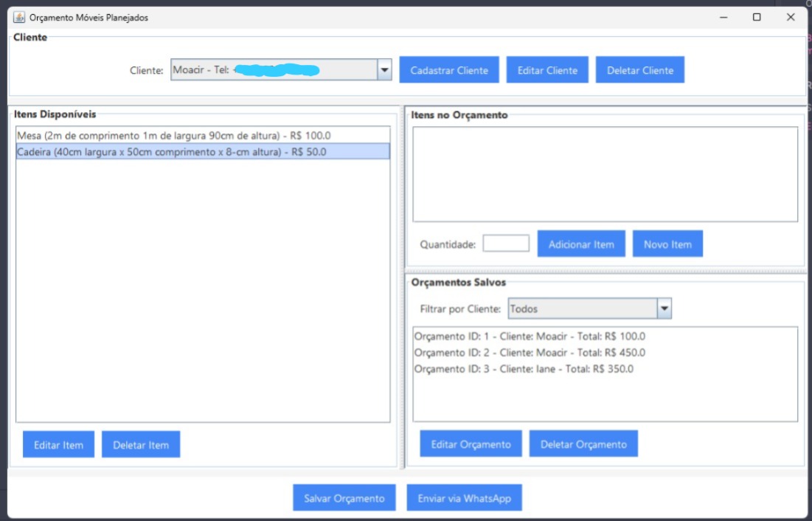The image size is (812, 521).
Task: Hit the Deletar Cliente button
Action: (x=639, y=70)
